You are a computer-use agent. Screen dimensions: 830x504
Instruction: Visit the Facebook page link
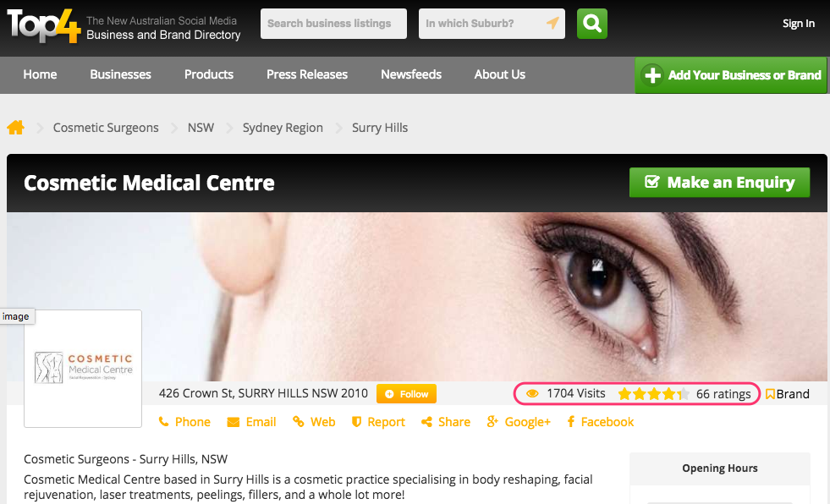coord(600,422)
